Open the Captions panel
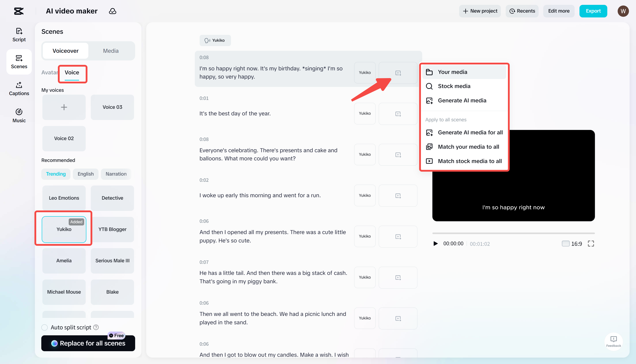 tap(19, 88)
